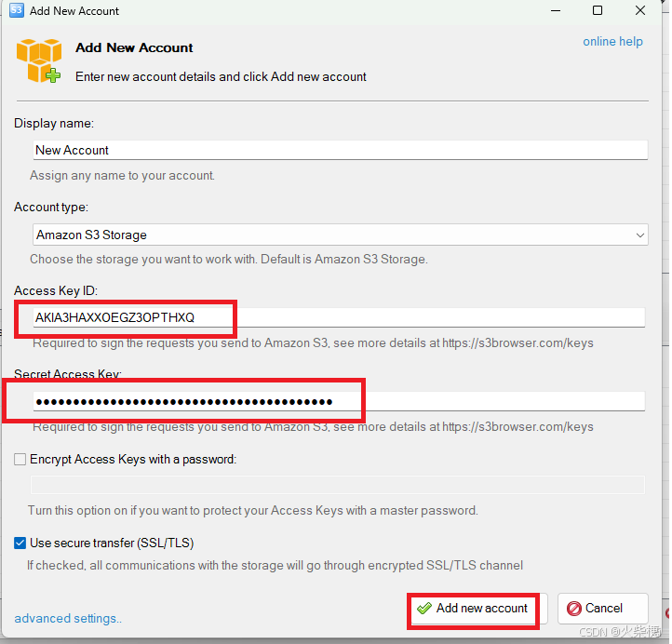Click the Encrypt Access Keys label text

pos(133,460)
